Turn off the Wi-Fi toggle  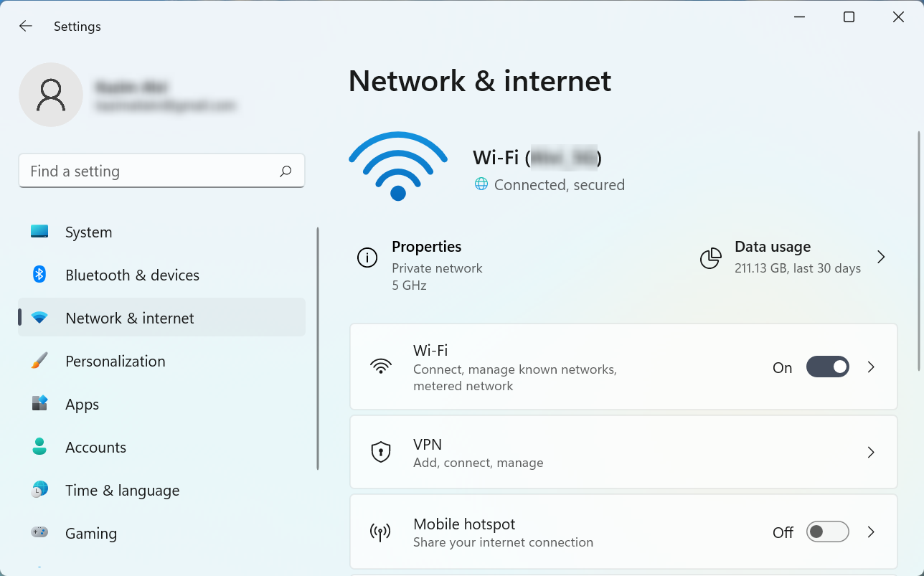(827, 367)
